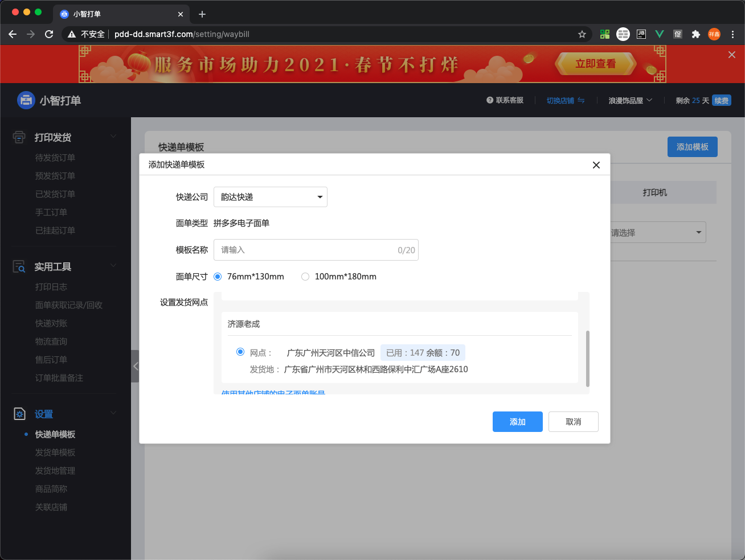Collapse the 实用工具 menu chevron

(x=113, y=266)
